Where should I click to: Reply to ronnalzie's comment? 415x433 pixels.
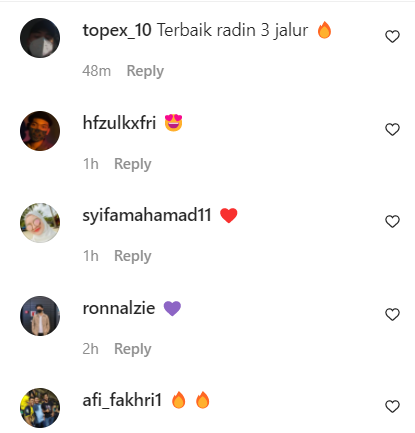(x=133, y=349)
